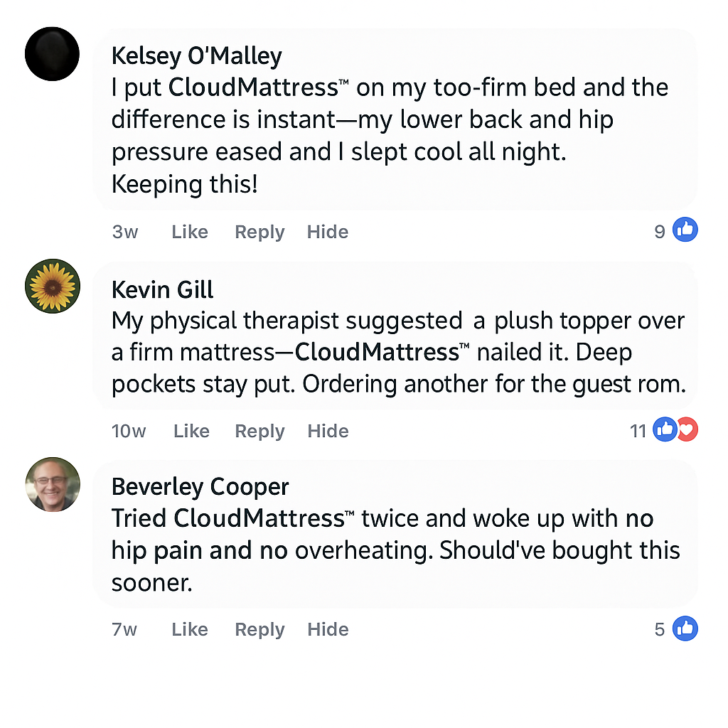Hide Kelsey O'Malley's comment

click(x=328, y=232)
